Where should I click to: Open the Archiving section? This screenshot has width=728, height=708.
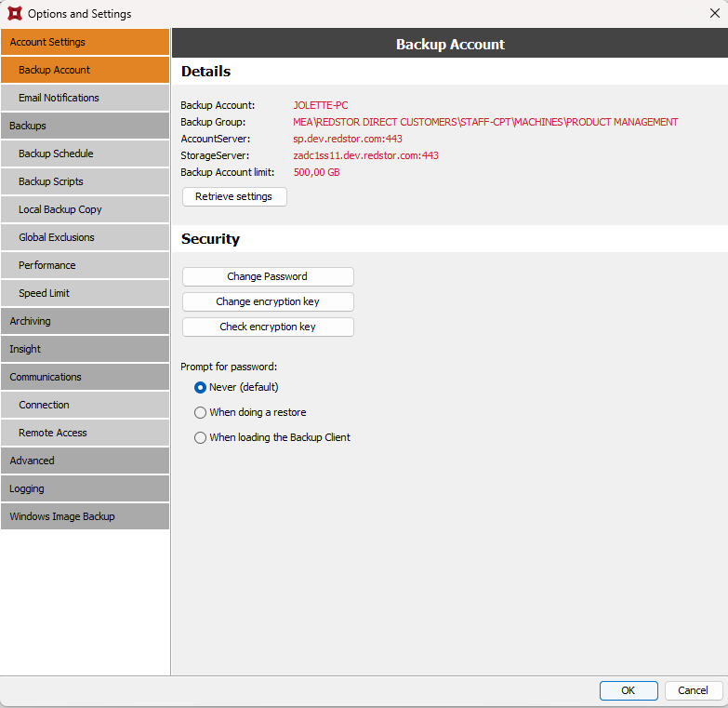pos(85,321)
